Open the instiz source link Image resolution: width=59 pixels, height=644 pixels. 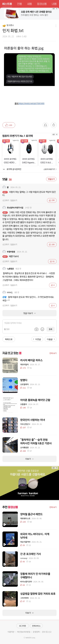pos(29,103)
